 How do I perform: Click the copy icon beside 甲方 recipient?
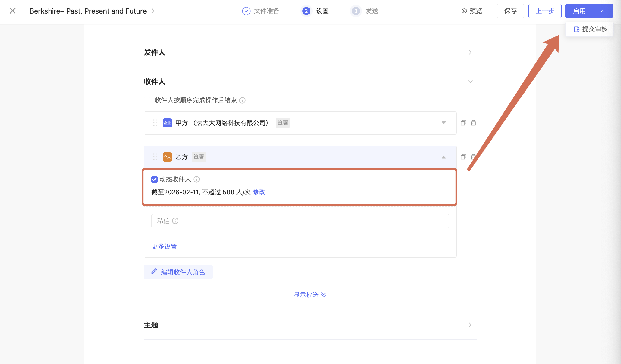click(x=463, y=123)
